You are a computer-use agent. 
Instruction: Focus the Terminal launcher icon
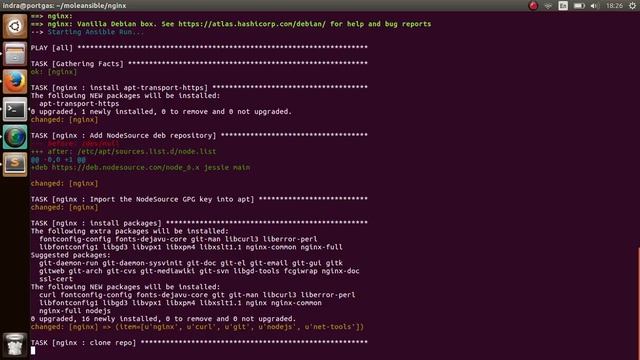pos(15,109)
